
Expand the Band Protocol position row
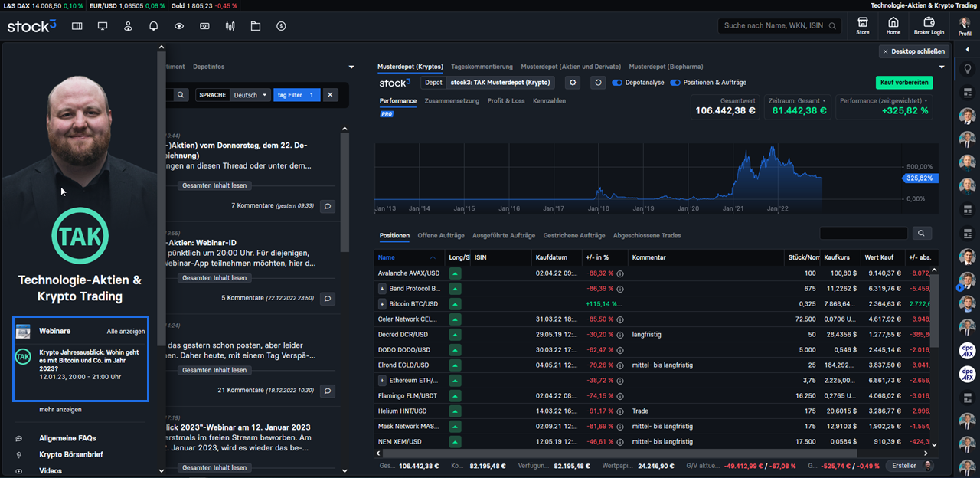click(382, 289)
